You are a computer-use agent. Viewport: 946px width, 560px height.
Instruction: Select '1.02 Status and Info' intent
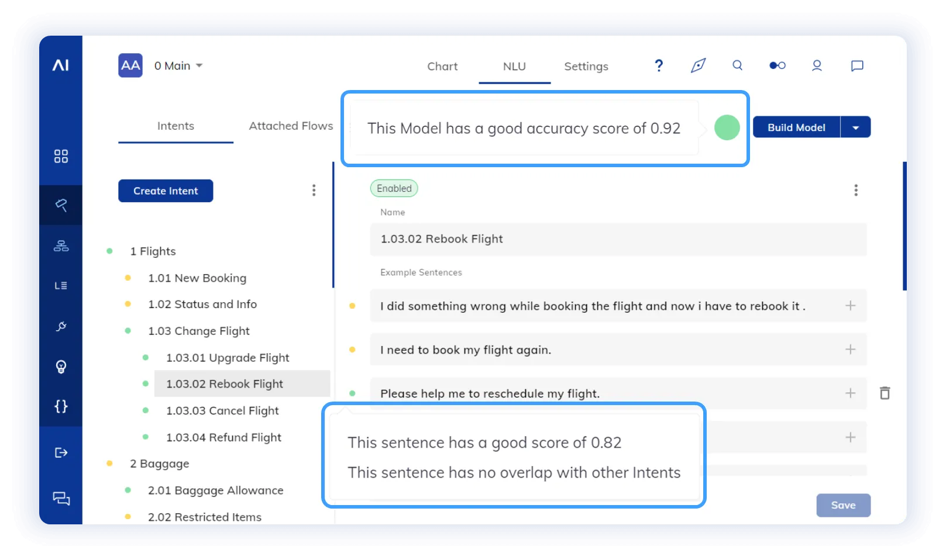point(202,305)
